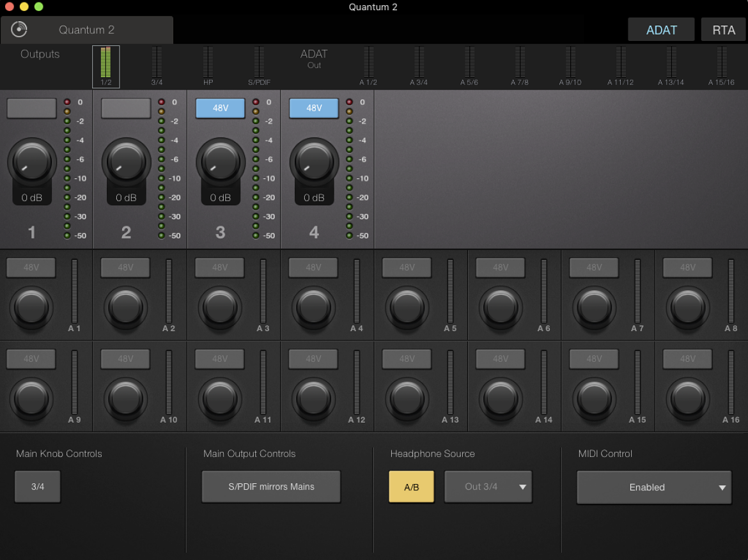
Task: Toggle 48V on ADAT channel A 5
Action: [x=407, y=268]
